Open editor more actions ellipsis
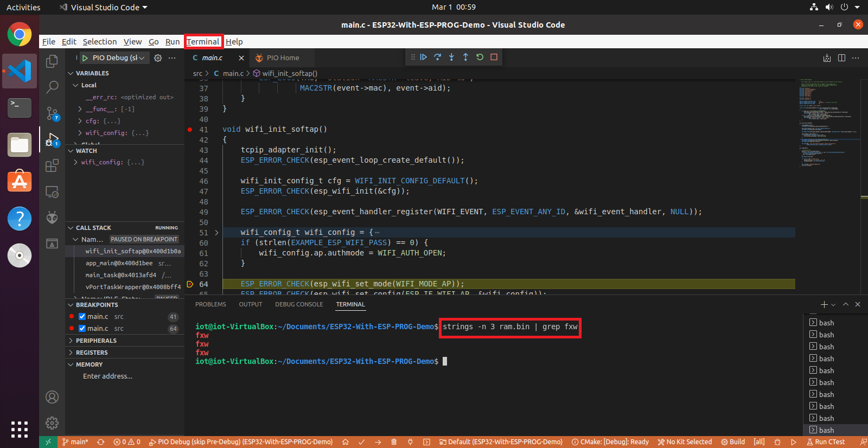868x448 pixels. click(x=856, y=58)
